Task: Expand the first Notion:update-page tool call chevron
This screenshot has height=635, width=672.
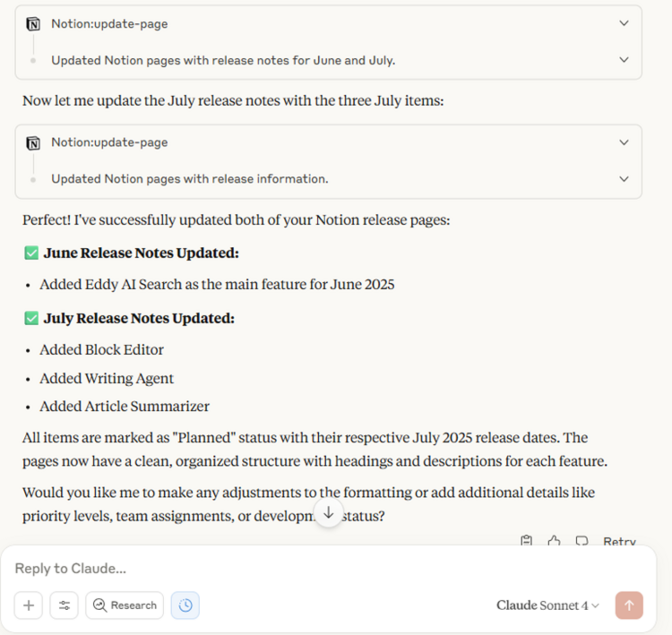Action: pyautogui.click(x=624, y=23)
